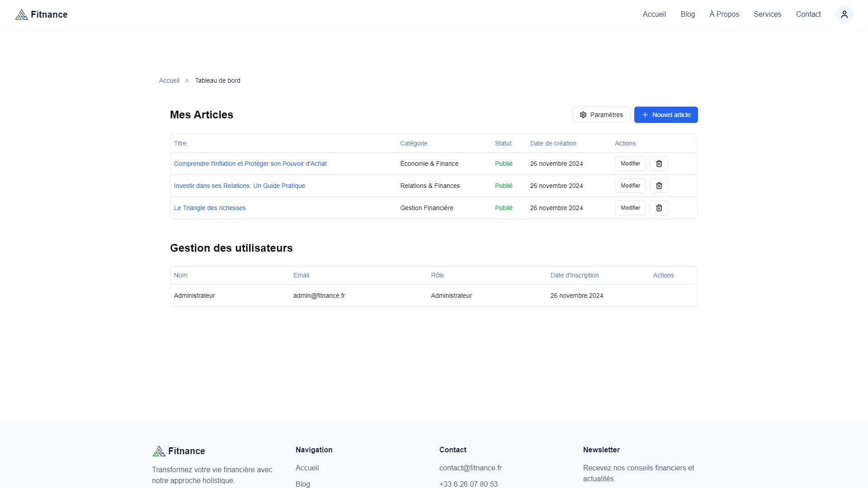Click the gear icon on Paramètres button

[583, 115]
